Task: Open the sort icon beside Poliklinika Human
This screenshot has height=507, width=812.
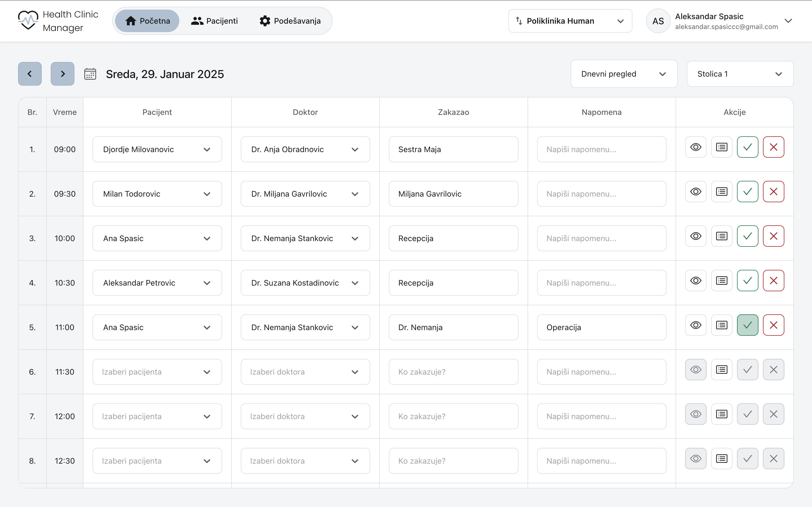Action: coord(519,21)
